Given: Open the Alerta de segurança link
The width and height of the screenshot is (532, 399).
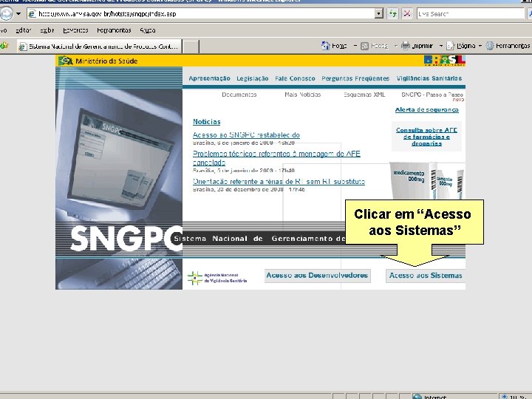Looking at the screenshot, I should (x=426, y=109).
